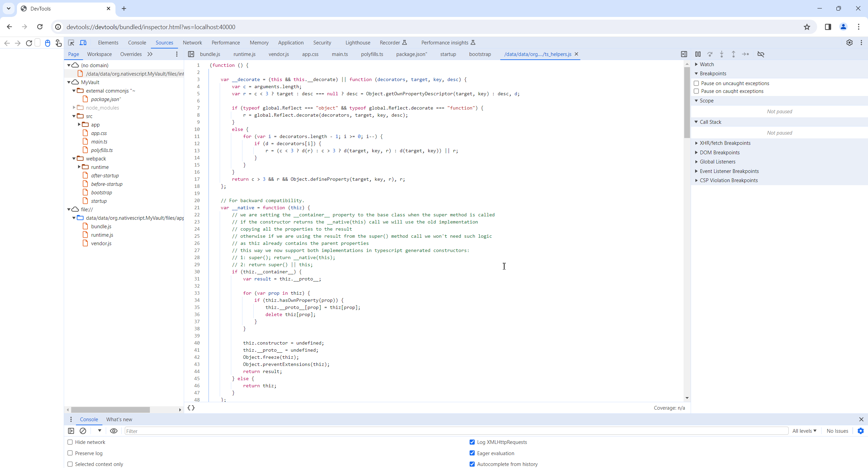Click the No Issues button
Viewport: 868px width, 468px height.
[x=837, y=431]
